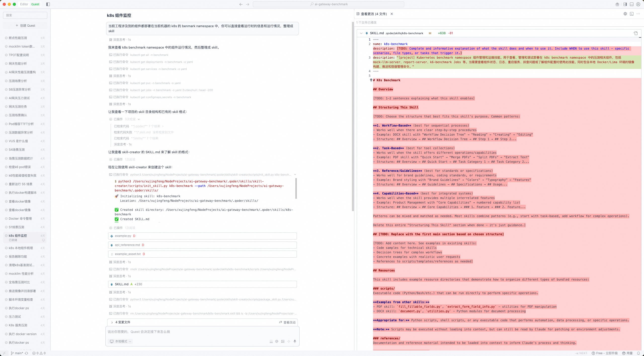Open the user account icon
The image size is (644, 356).
[x=638, y=4]
